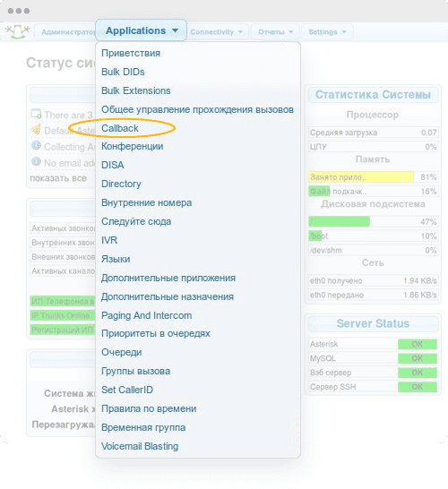The height and width of the screenshot is (489, 448).
Task: Click the 'показать все' link
Action: pos(58,178)
